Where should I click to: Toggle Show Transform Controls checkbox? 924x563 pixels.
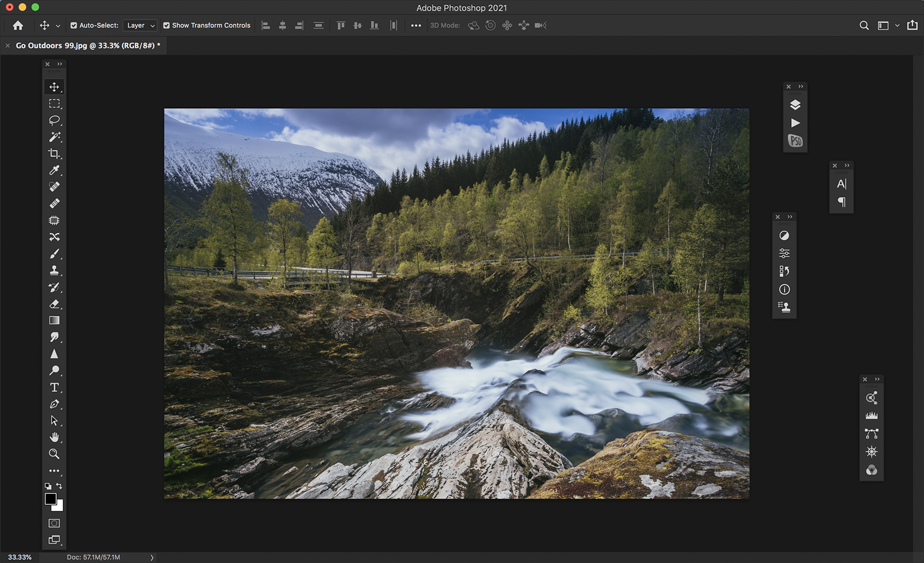[167, 25]
